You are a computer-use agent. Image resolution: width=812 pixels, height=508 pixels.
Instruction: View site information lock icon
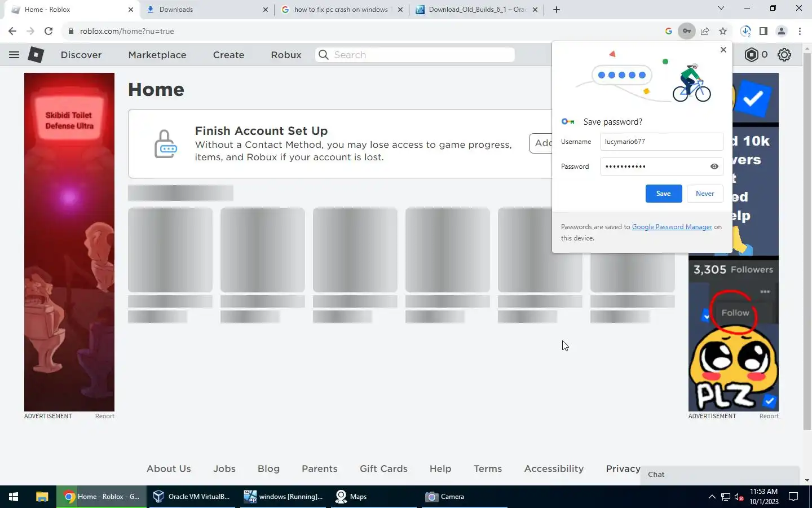[x=71, y=31]
